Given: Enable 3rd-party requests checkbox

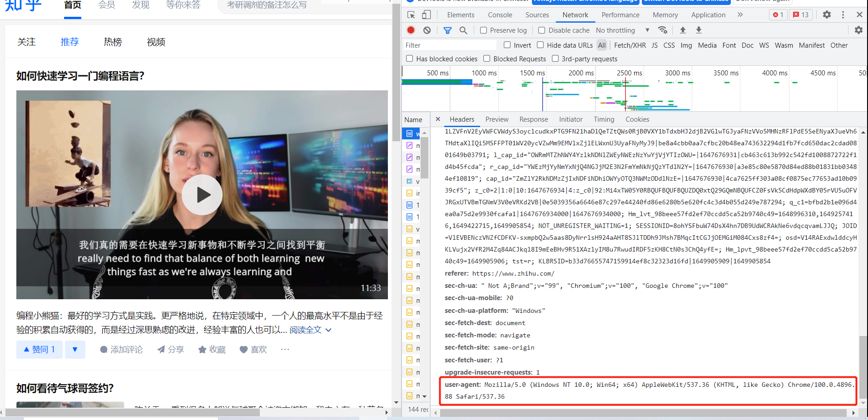Looking at the screenshot, I should tap(555, 59).
